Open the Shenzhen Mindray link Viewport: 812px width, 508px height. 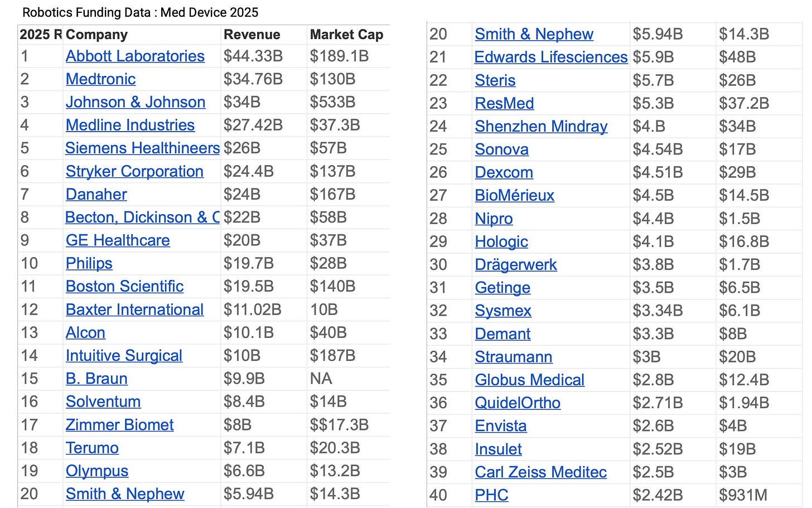click(x=541, y=127)
